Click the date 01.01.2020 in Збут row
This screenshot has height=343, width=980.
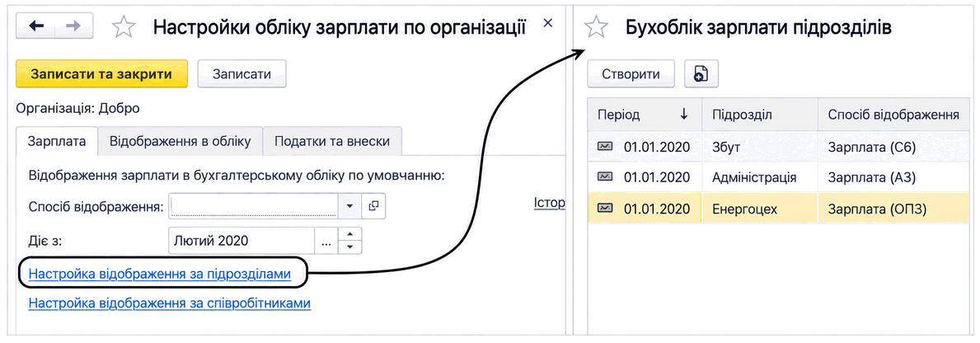pos(657,147)
